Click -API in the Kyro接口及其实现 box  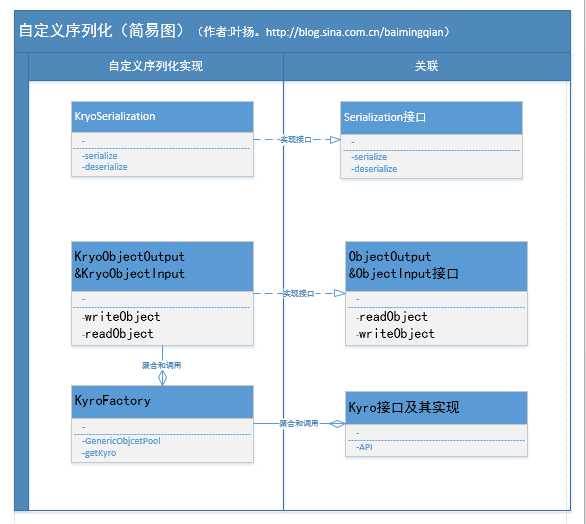(x=364, y=447)
